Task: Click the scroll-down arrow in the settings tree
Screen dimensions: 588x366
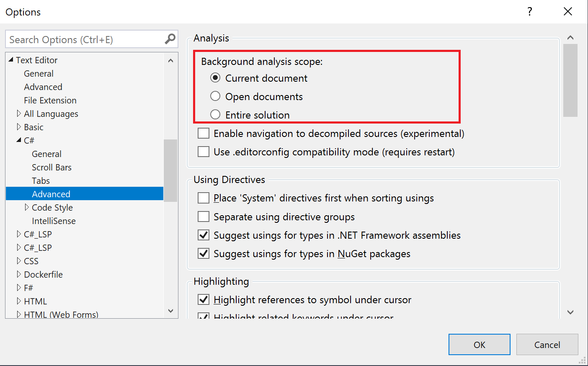Action: [x=171, y=311]
